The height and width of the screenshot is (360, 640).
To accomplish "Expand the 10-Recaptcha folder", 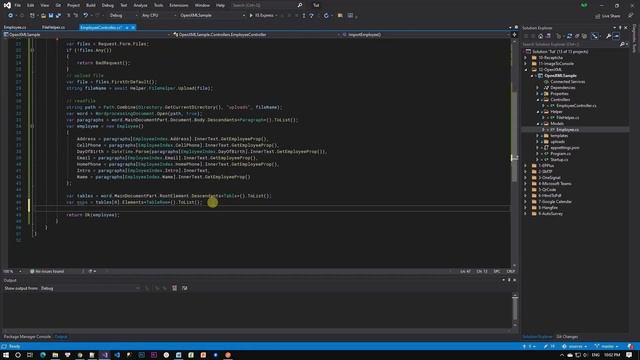I will point(526,58).
